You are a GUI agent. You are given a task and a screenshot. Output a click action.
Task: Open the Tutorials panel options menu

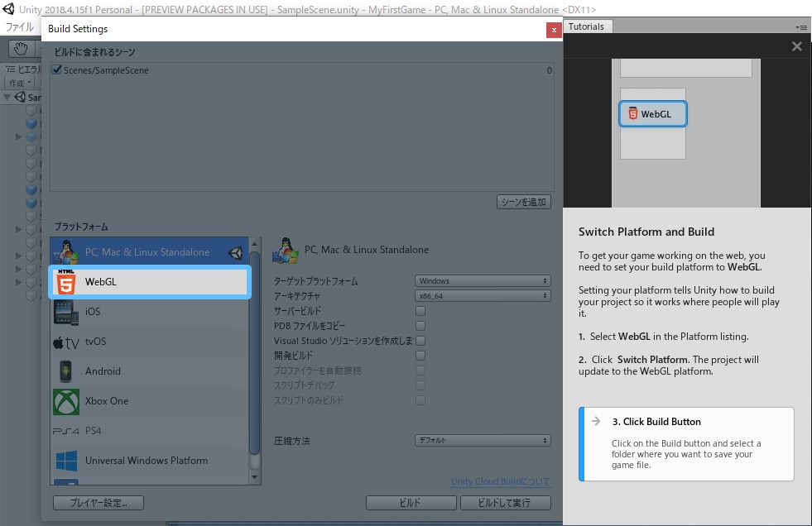[x=801, y=27]
